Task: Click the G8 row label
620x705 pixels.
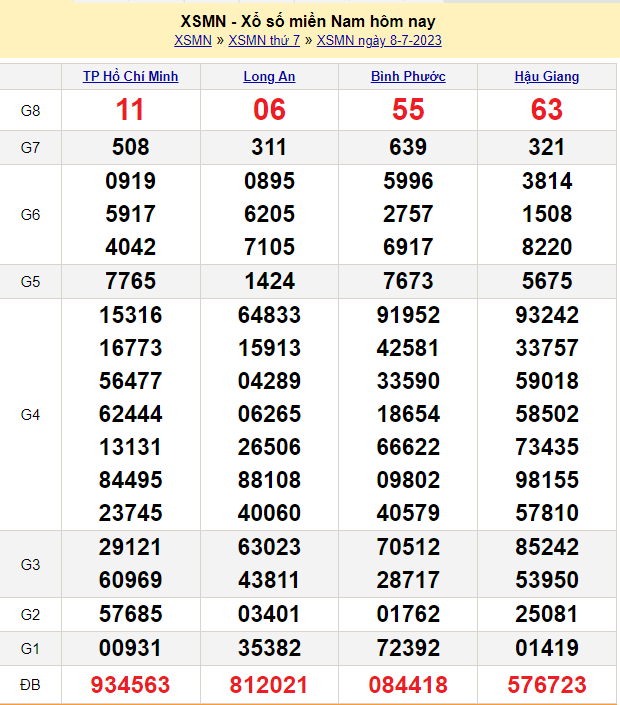Action: [x=31, y=110]
